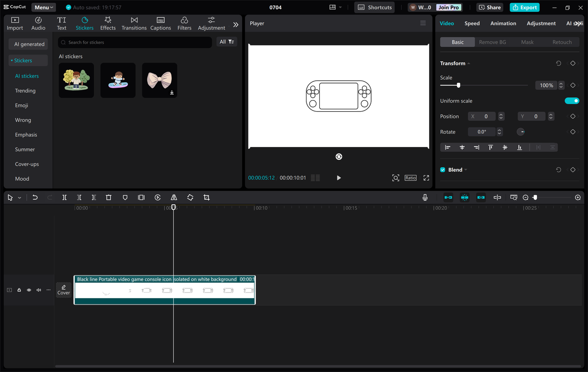Zoom in the timeline with plus icon
The image size is (588, 372).
(578, 197)
